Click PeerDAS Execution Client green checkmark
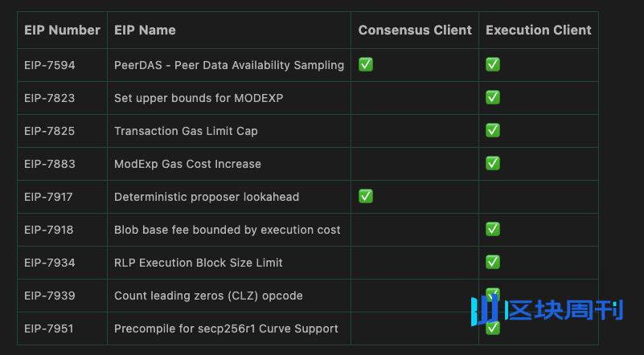 (493, 64)
